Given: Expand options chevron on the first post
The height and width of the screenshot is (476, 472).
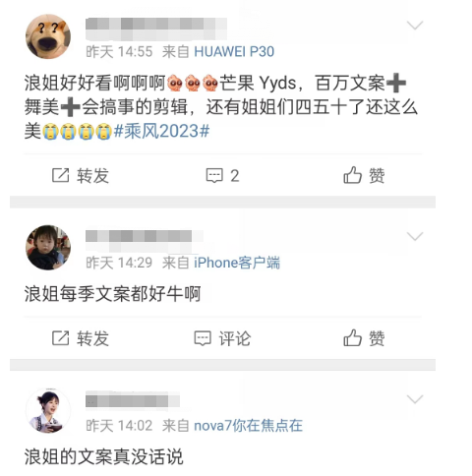Looking at the screenshot, I should [415, 25].
